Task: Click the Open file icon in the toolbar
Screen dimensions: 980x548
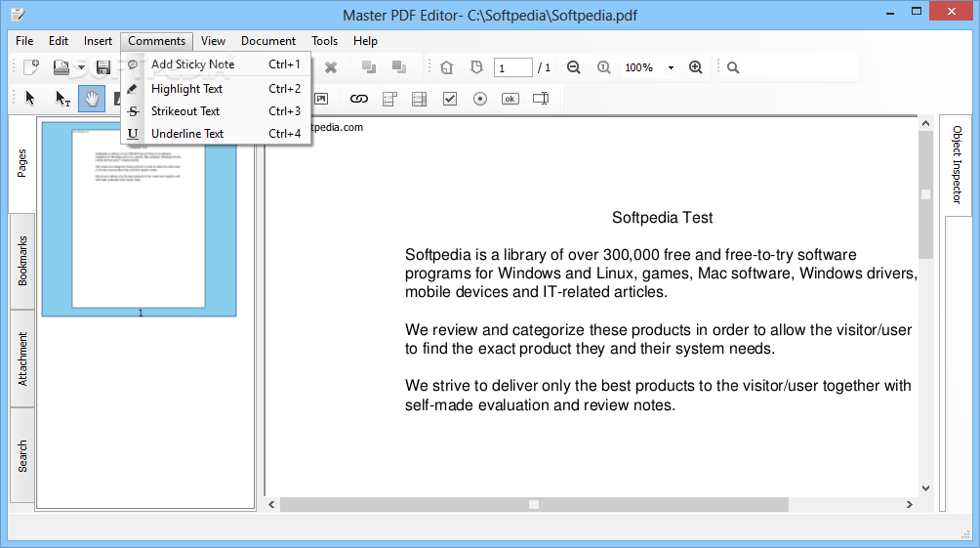Action: (x=61, y=67)
